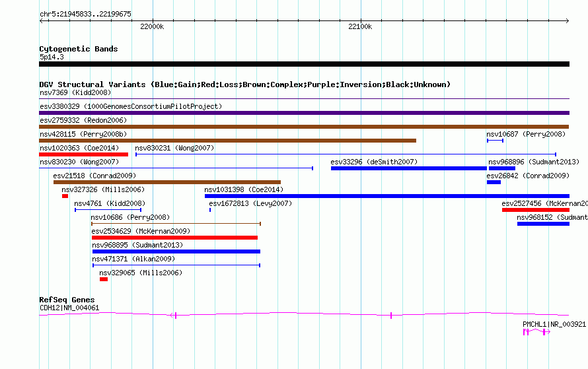Viewport: 588px width, 369px height.
Task: Select the blue esv26842 Conrad2009 gain block
Action: (494, 182)
